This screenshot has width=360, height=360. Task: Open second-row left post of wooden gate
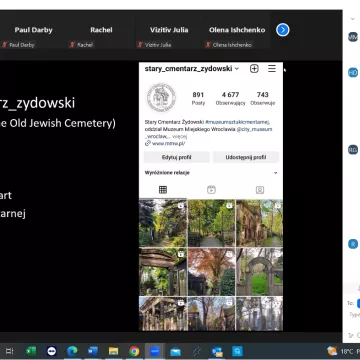[x=163, y=272]
